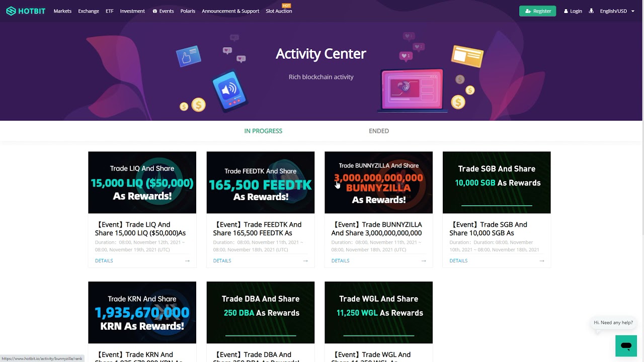Click the Login link

click(573, 11)
